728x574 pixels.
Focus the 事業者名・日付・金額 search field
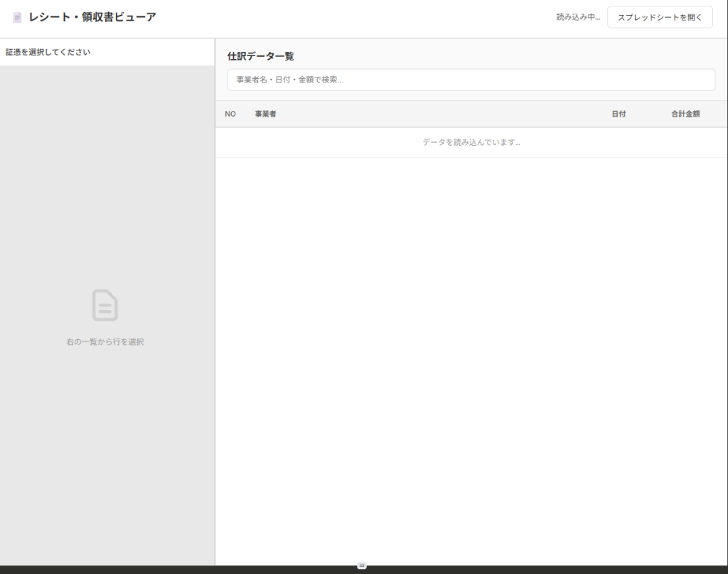point(471,80)
